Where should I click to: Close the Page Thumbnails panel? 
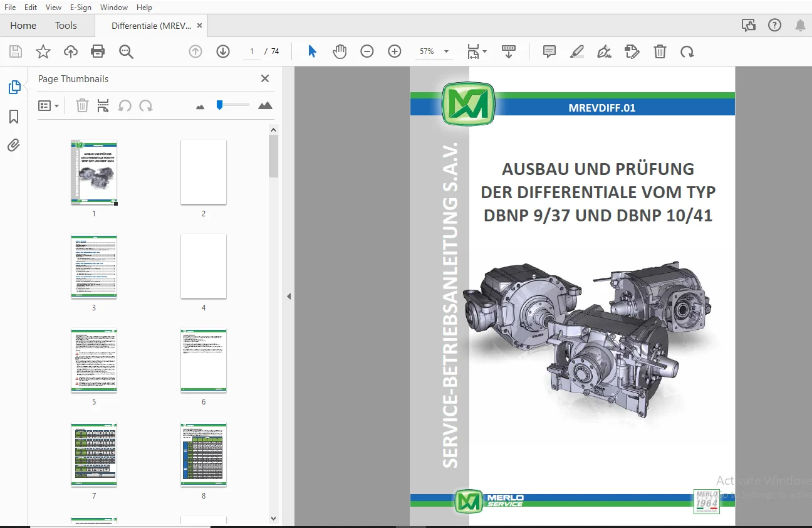coord(265,78)
